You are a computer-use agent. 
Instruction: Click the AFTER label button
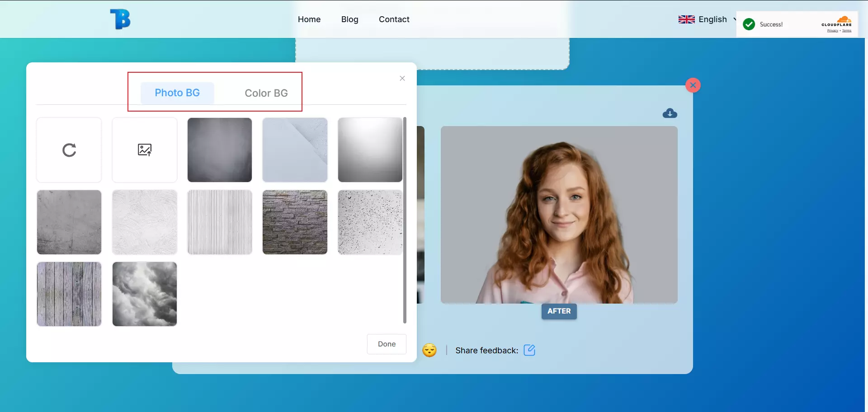pos(559,311)
